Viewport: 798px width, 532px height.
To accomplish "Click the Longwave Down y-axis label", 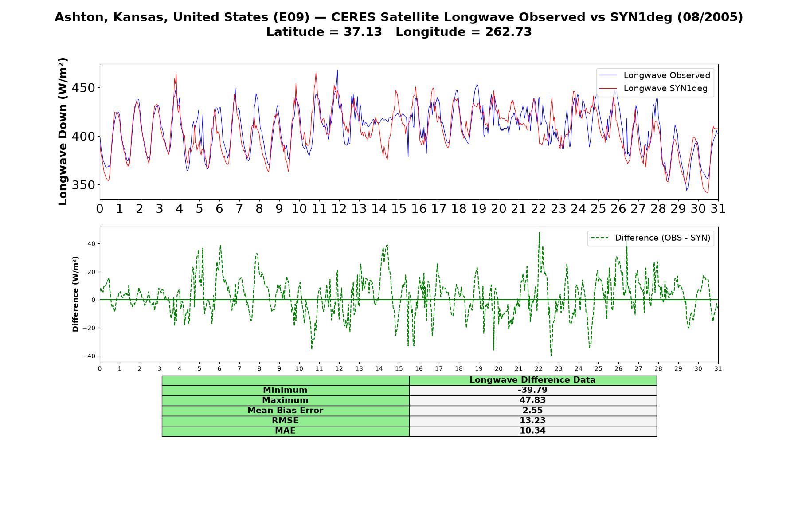I will 63,131.
